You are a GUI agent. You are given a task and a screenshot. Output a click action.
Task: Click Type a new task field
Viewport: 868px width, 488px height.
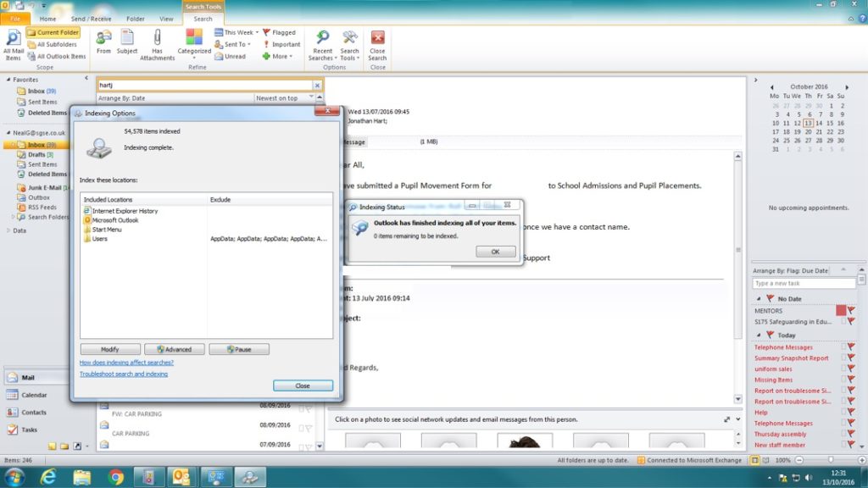click(x=804, y=283)
